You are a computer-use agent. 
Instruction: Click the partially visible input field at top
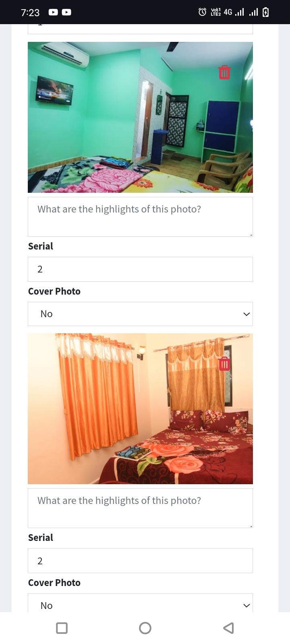140,29
